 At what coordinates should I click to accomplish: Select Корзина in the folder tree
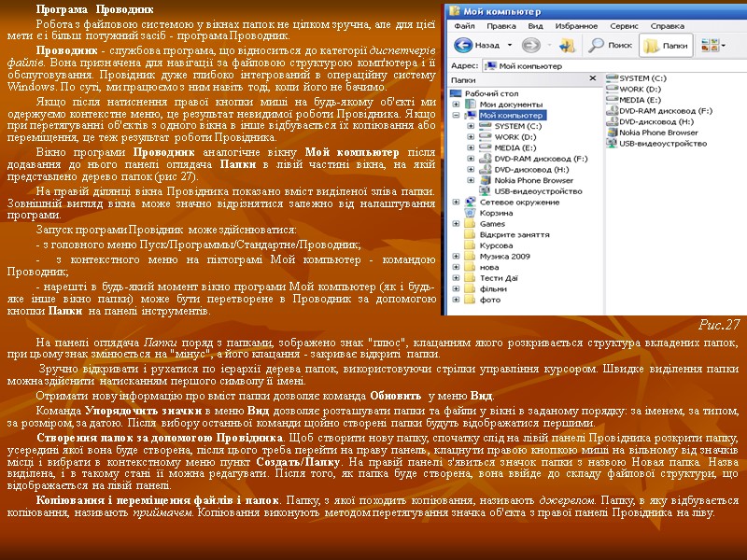tap(496, 213)
